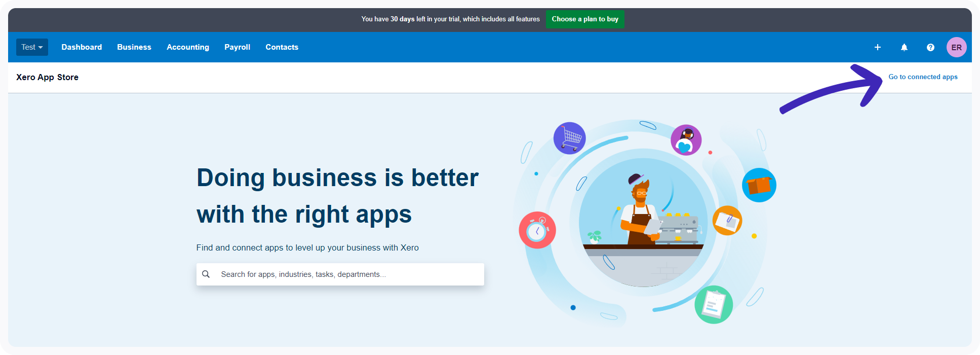
Task: Click Choose a plan to buy button
Action: pyautogui.click(x=585, y=19)
